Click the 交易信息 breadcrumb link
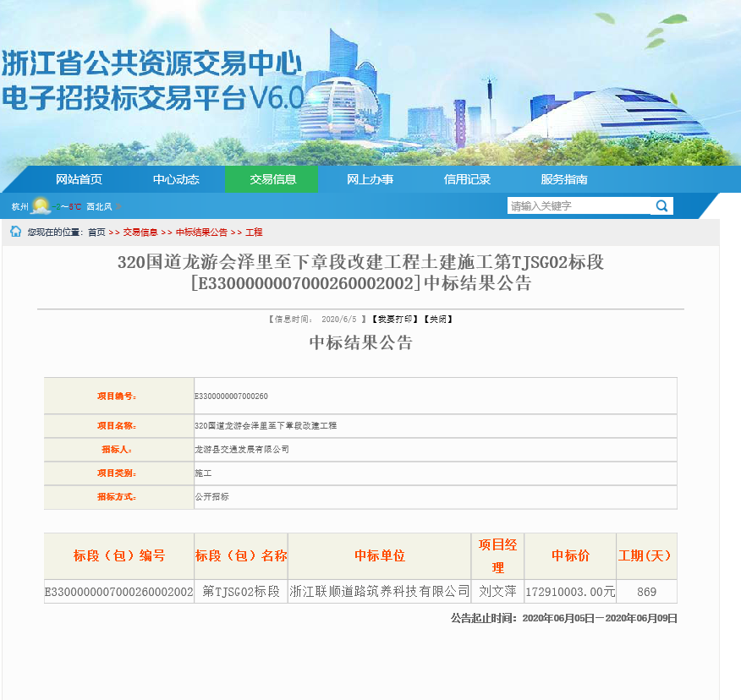 click(x=140, y=232)
